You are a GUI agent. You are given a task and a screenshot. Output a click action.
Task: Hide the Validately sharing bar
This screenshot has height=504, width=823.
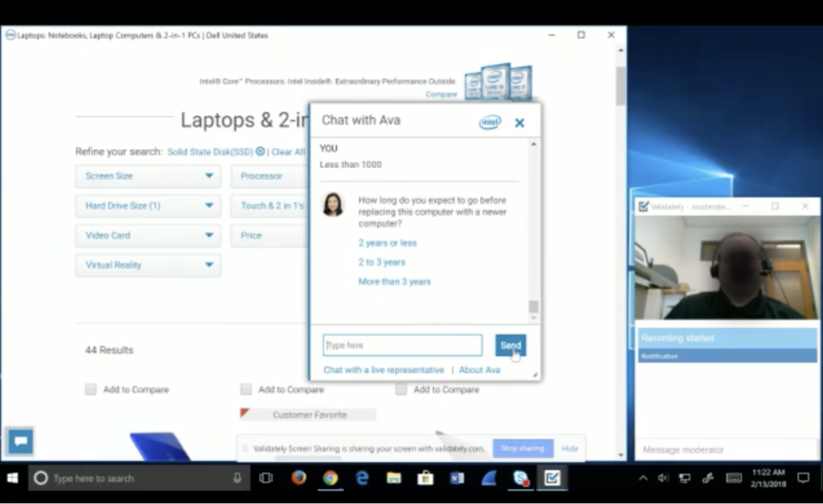pos(570,448)
